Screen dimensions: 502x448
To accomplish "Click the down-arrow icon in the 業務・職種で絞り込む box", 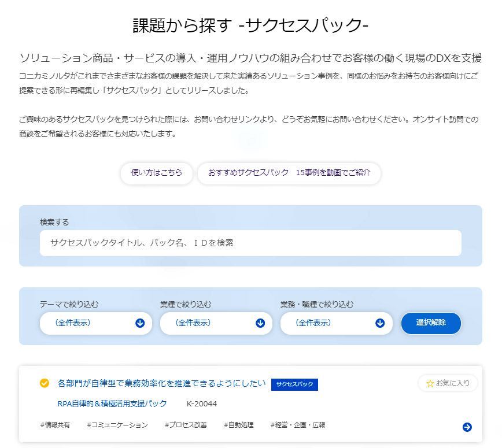I will coord(381,323).
